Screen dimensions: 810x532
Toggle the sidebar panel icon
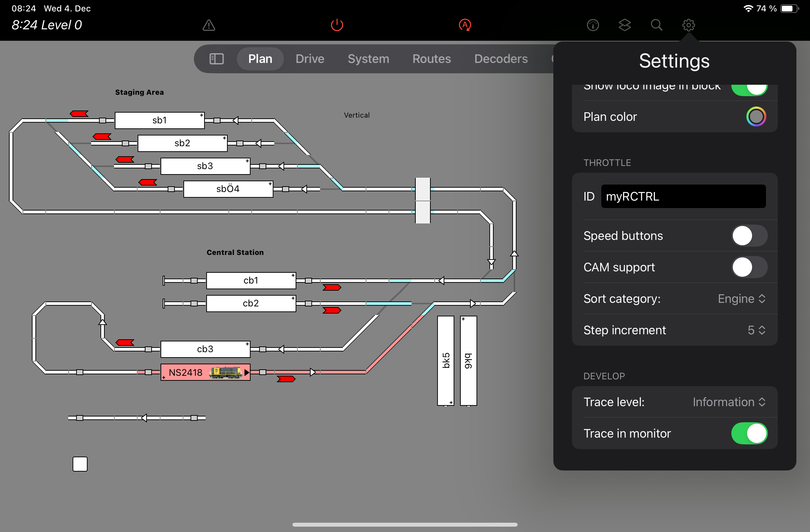pos(216,59)
